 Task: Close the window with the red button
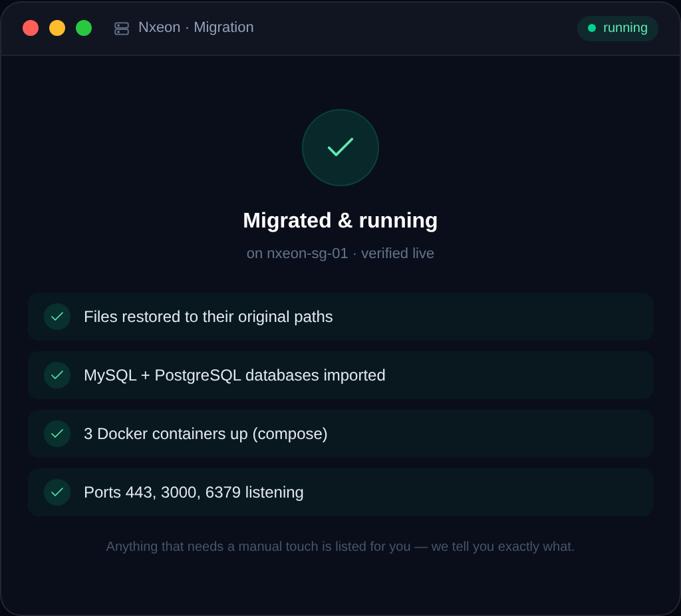[x=31, y=28]
